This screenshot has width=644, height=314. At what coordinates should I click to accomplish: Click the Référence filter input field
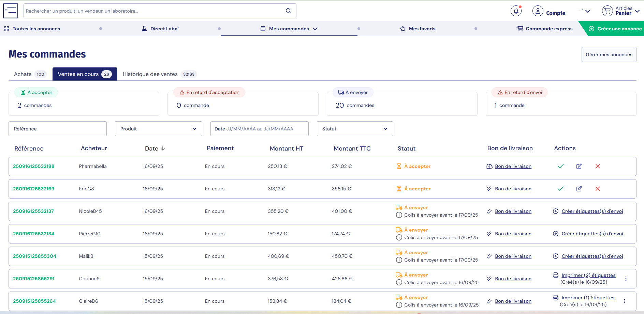57,129
